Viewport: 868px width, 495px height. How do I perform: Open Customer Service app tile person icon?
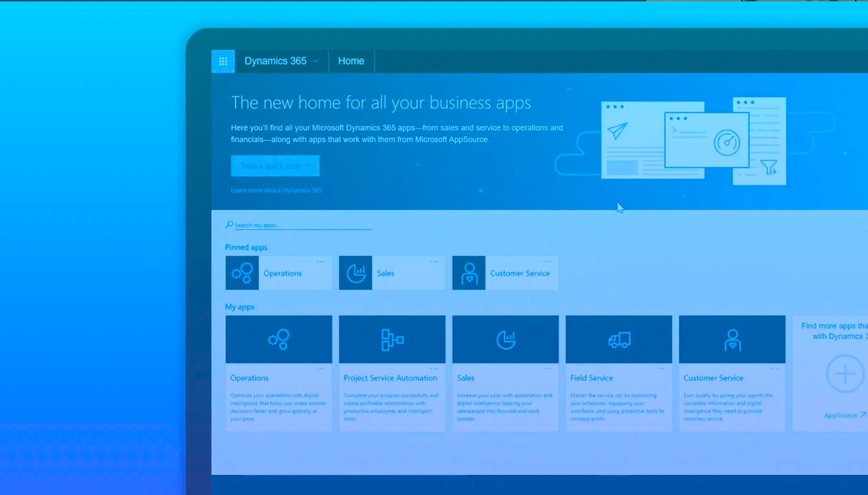coord(733,339)
